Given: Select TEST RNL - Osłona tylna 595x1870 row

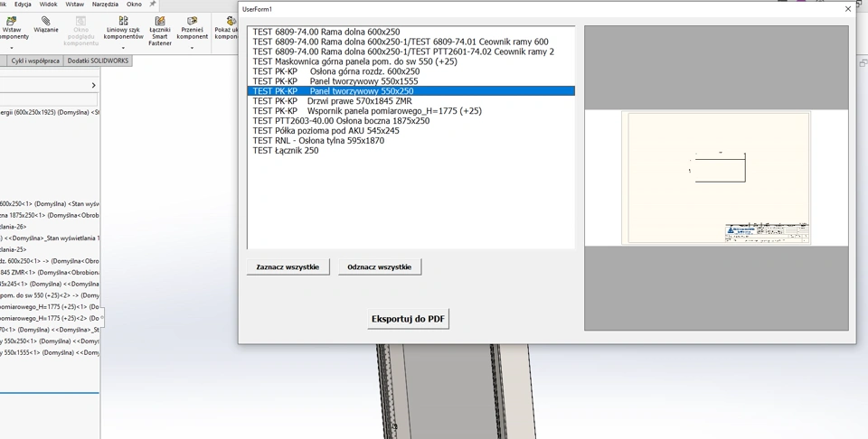Looking at the screenshot, I should 410,141.
